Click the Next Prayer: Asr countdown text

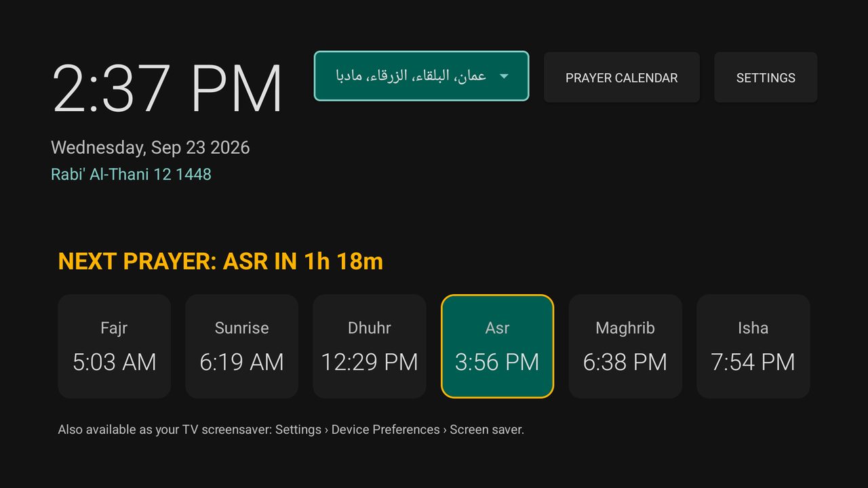pos(220,261)
